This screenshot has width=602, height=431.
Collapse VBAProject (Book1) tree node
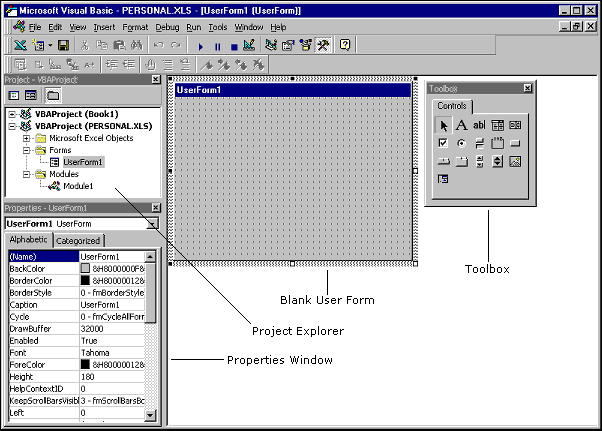tap(12, 114)
